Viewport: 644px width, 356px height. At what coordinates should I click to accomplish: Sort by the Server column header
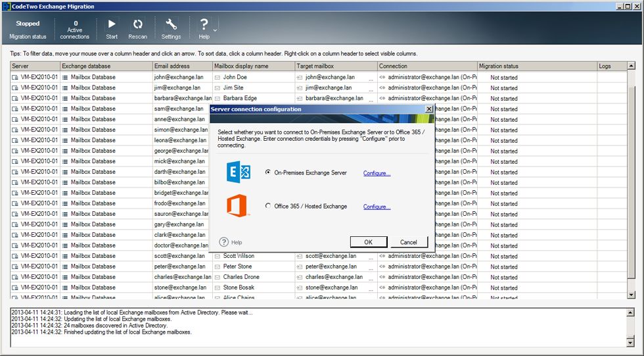tap(35, 66)
